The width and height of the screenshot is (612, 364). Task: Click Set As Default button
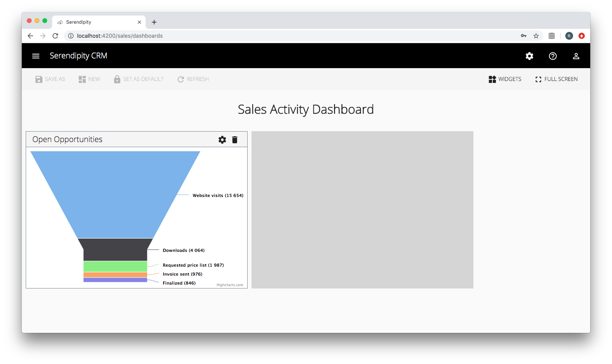tap(139, 79)
